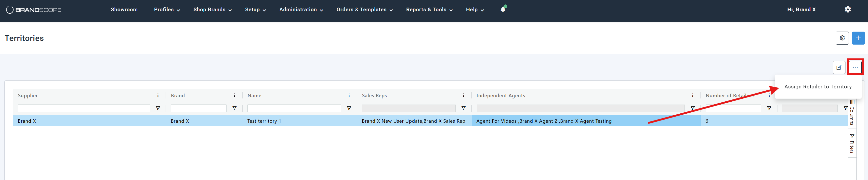Open the Showroom menu item
868x180 pixels.
[x=124, y=10]
